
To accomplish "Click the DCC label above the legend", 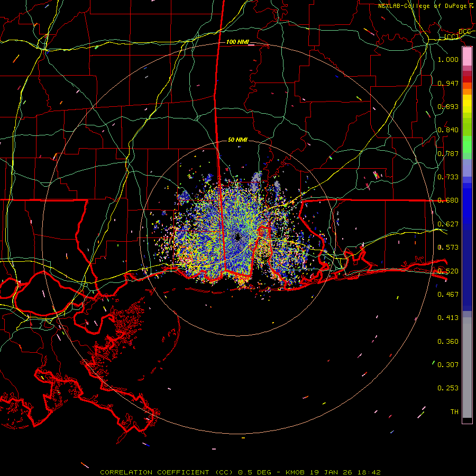I will coord(464,32).
